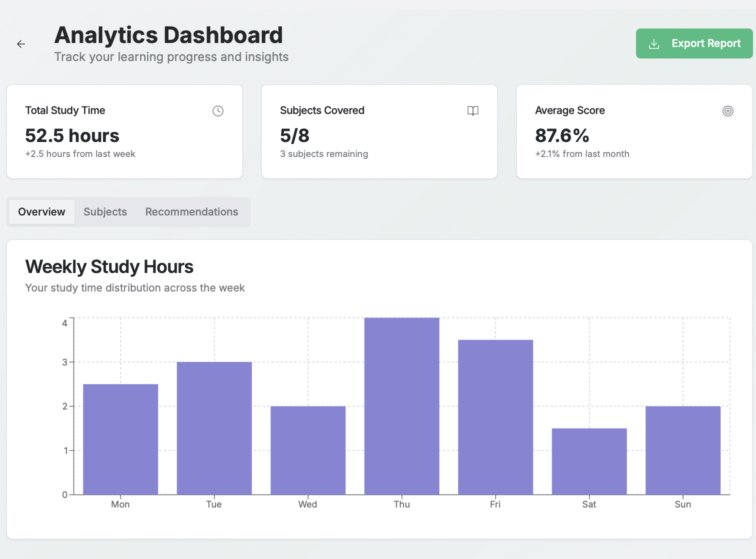The image size is (756, 559).
Task: Click the Total Study Time card
Action: pyautogui.click(x=124, y=131)
